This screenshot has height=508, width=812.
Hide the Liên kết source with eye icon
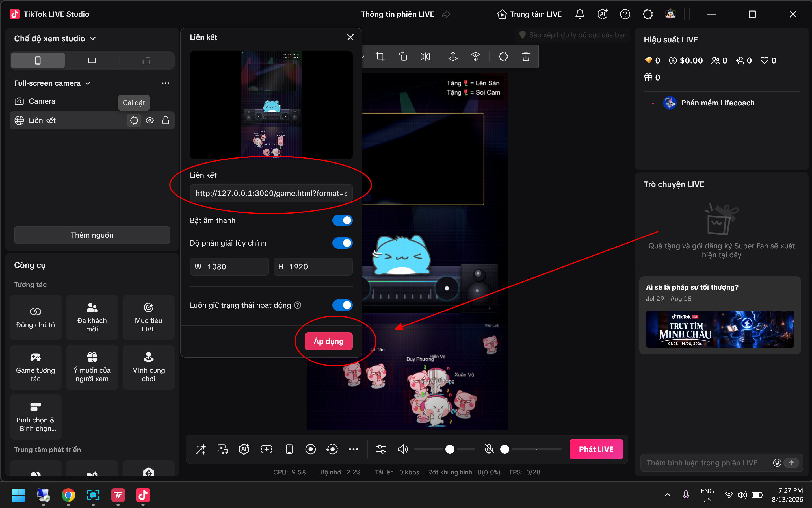[150, 120]
